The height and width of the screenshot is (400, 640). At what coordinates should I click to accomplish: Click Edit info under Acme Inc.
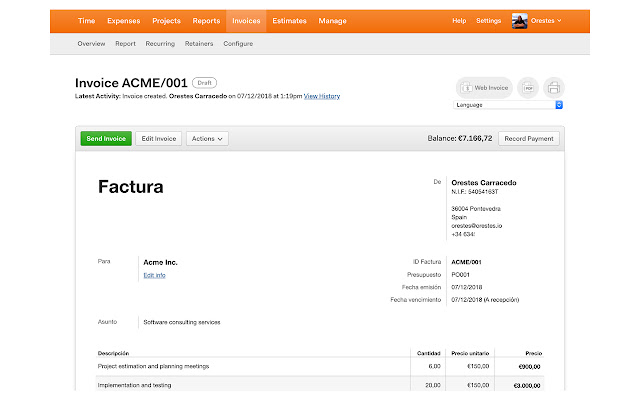point(154,274)
